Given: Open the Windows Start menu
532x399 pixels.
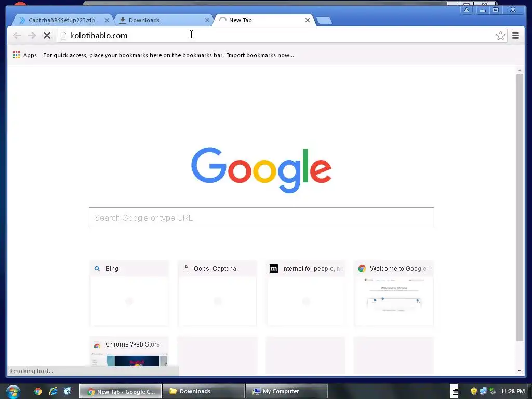Looking at the screenshot, I should [x=13, y=392].
